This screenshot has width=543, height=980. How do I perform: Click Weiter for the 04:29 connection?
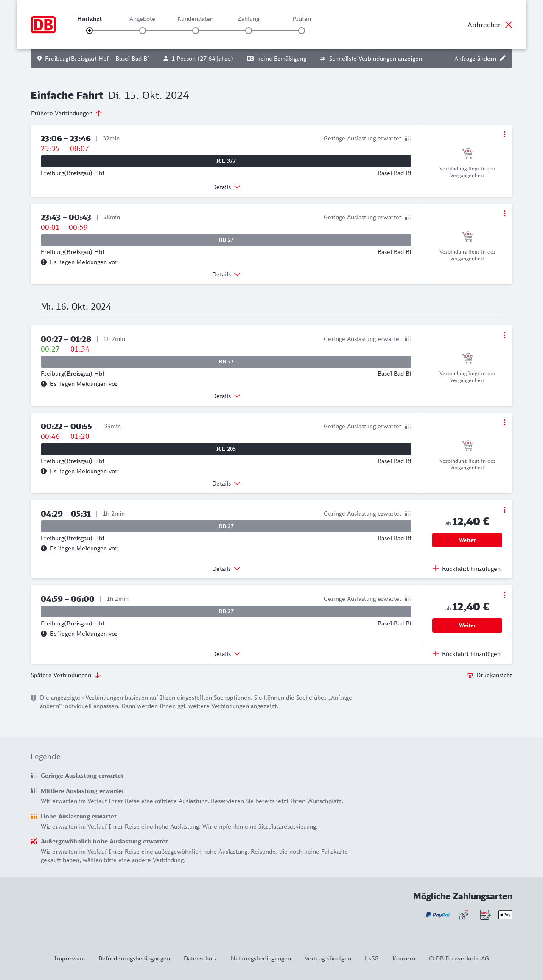click(467, 540)
